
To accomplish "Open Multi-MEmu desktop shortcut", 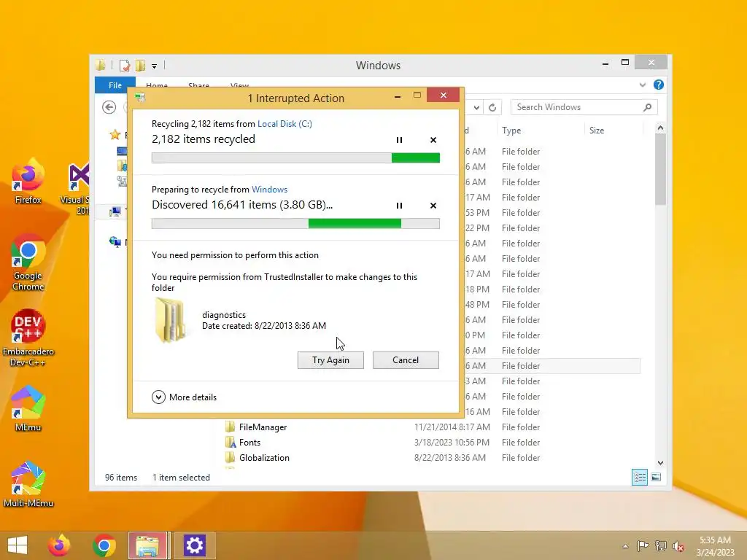I will pos(28,484).
